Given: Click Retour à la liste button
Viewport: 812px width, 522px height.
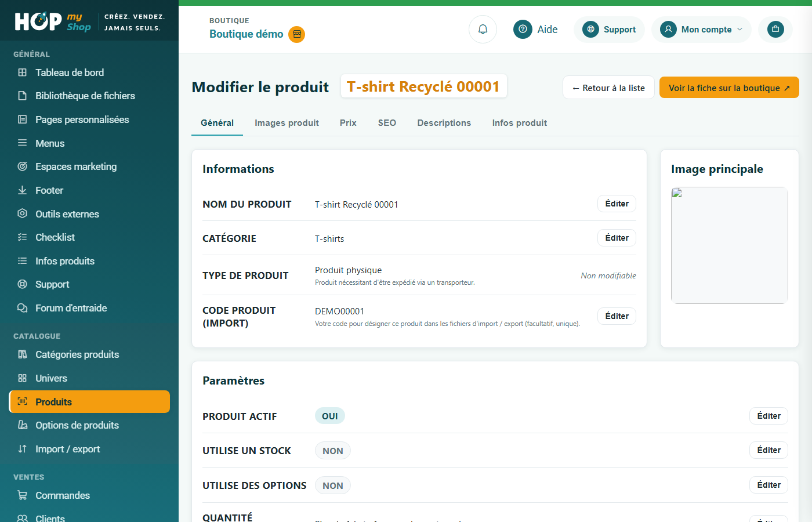Looking at the screenshot, I should (x=608, y=88).
